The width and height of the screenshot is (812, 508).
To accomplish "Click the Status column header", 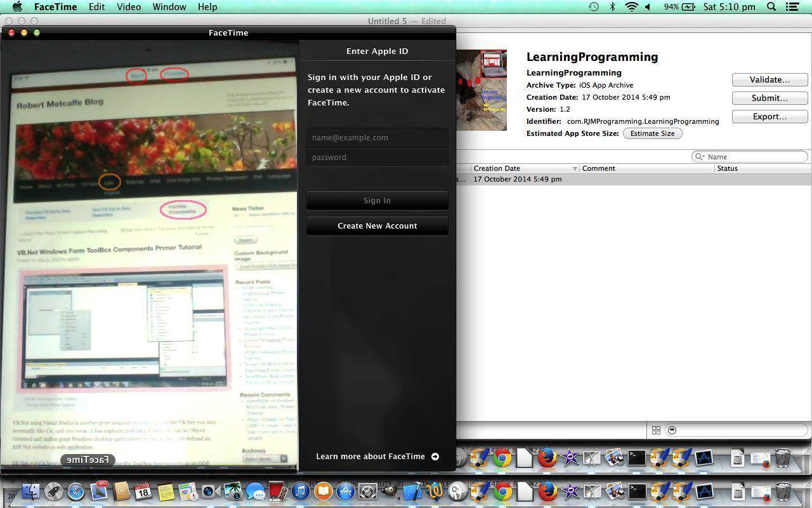I will [763, 168].
